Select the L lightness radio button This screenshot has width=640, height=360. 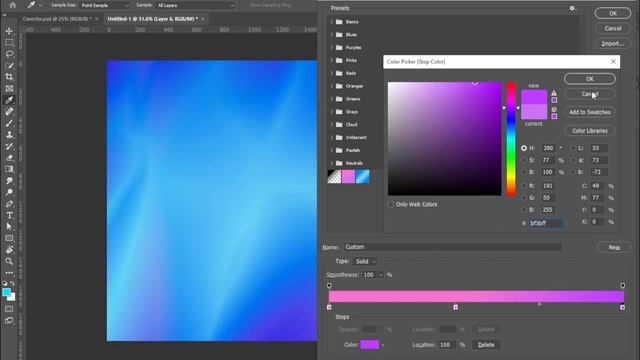(x=573, y=148)
